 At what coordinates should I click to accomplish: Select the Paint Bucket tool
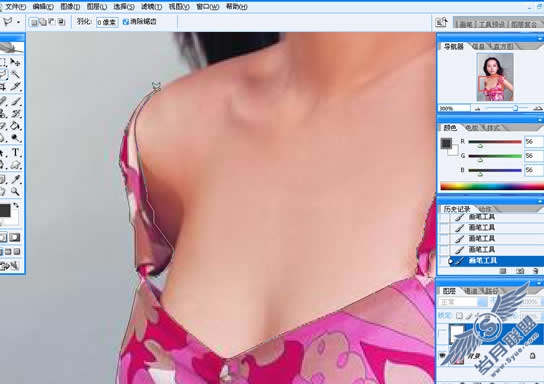tap(15, 126)
